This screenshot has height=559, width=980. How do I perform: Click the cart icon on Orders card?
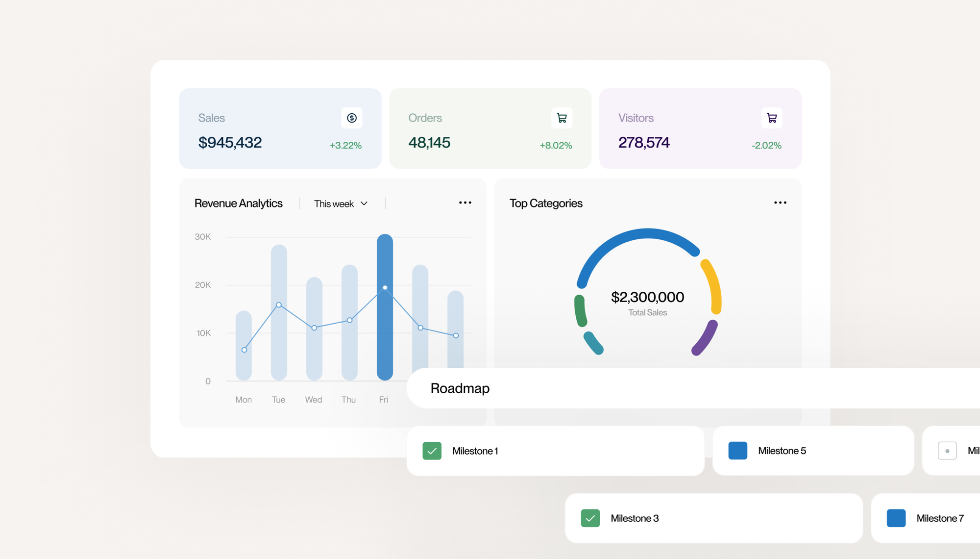pyautogui.click(x=562, y=118)
